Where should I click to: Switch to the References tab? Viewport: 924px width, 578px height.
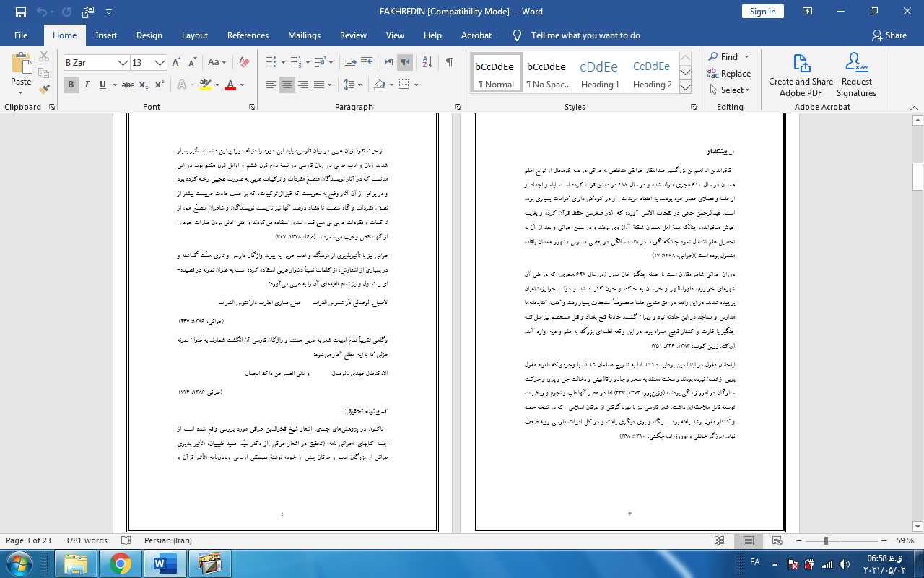(x=248, y=35)
